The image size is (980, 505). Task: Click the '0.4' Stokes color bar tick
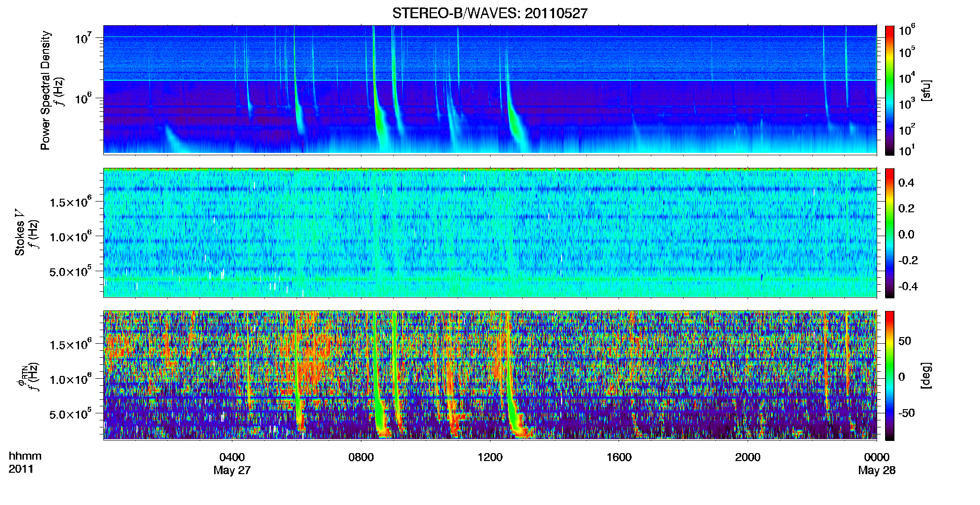click(906, 183)
